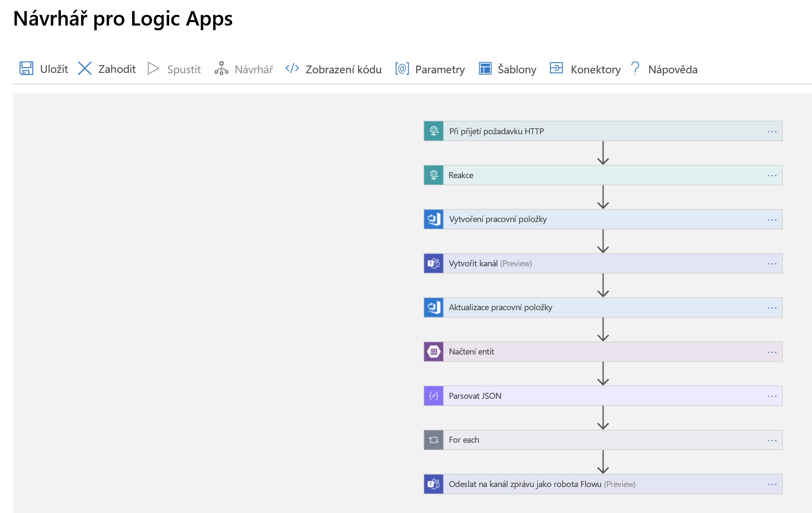Click Azure DevOps icon on Vytvoření pracovní položky
Image resolution: width=812 pixels, height=513 pixels.
tap(434, 219)
